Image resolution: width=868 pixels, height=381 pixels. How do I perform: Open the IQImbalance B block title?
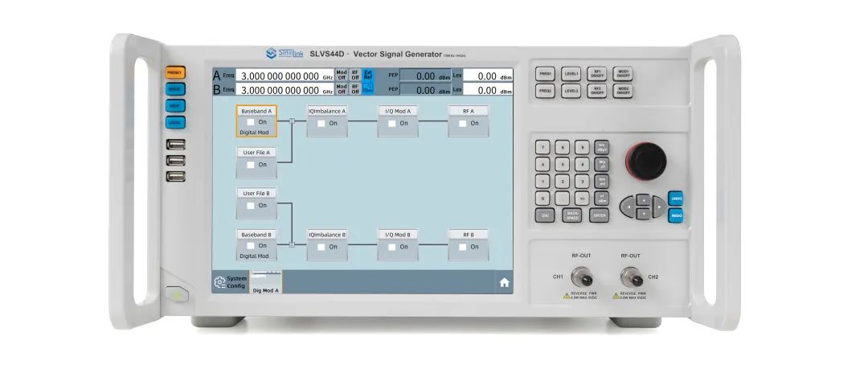[327, 235]
